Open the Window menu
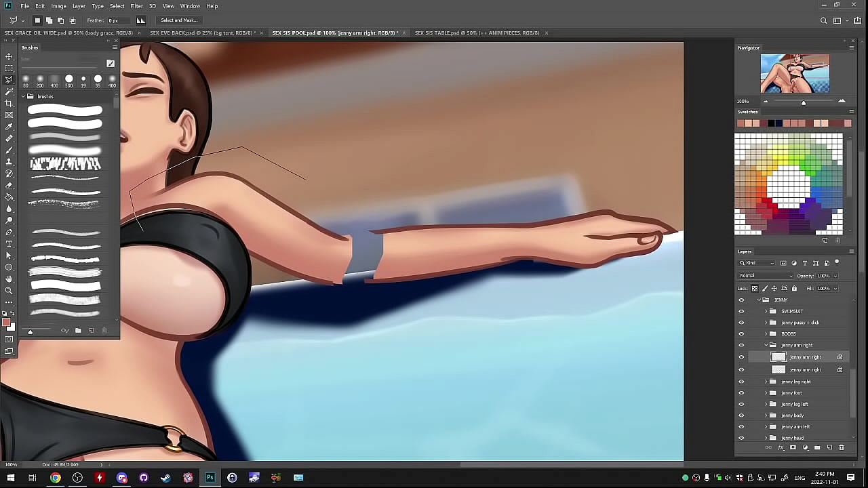Image resolution: width=868 pixels, height=488 pixels. tap(190, 6)
